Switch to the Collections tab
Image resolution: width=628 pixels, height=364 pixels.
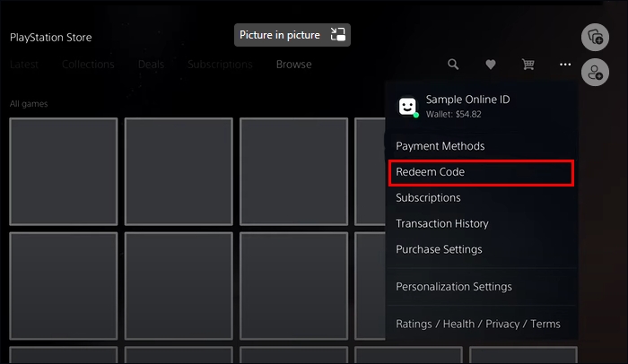[x=88, y=65]
